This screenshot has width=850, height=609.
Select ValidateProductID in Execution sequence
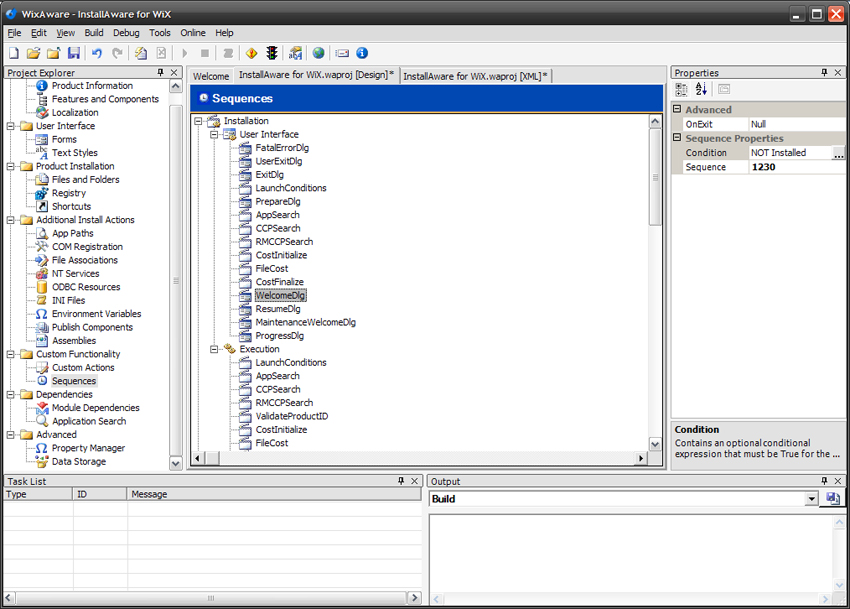click(x=292, y=416)
